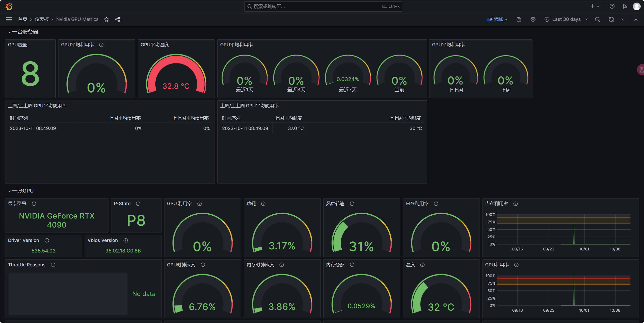Open the user profile avatar

637,6
